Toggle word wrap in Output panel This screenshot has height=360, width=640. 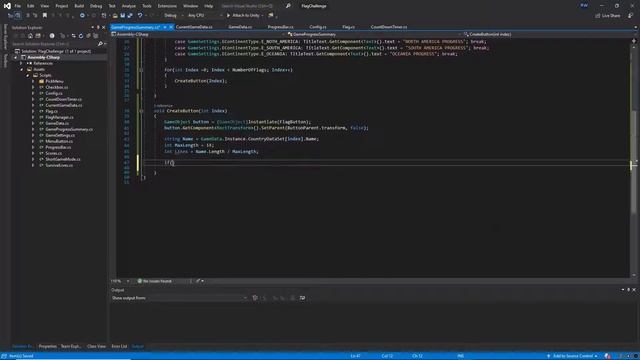coord(302,298)
